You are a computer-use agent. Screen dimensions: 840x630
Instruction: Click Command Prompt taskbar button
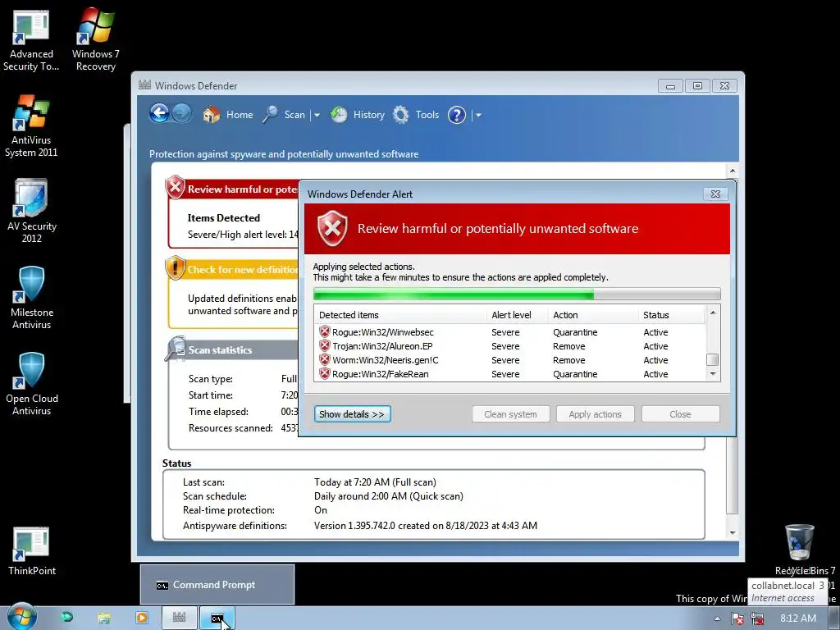(x=217, y=619)
